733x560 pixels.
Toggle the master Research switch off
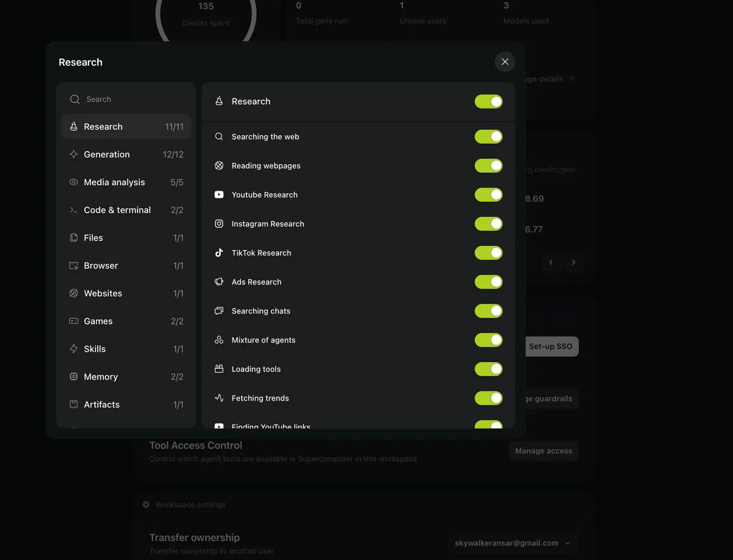coord(489,101)
